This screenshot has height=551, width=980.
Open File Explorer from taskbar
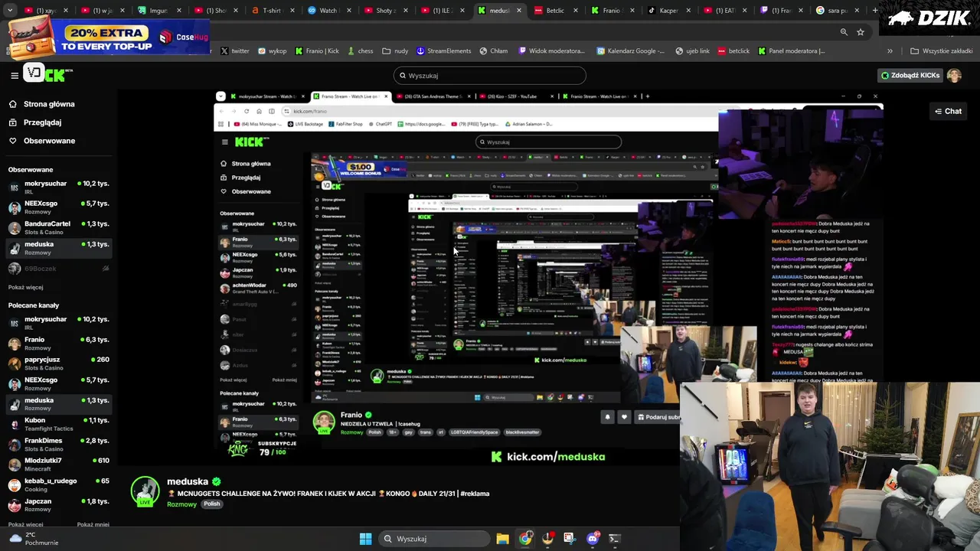[x=502, y=539]
